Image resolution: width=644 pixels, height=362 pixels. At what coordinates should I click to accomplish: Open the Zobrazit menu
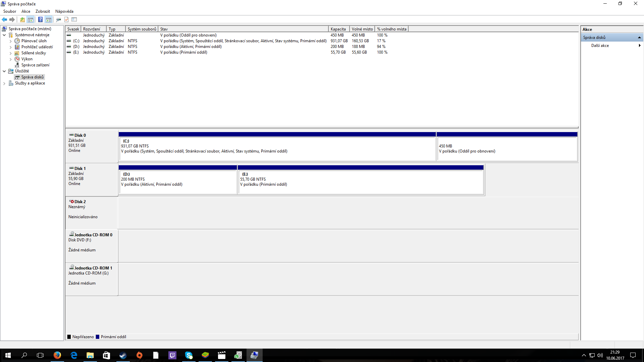pyautogui.click(x=43, y=11)
